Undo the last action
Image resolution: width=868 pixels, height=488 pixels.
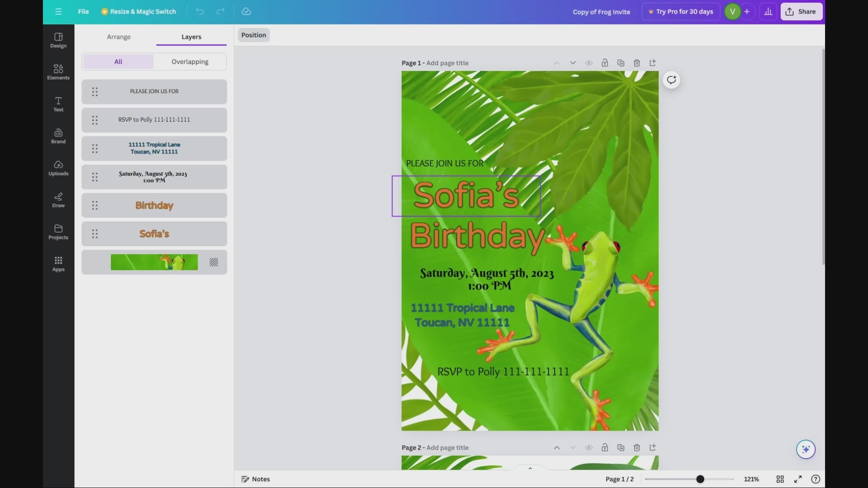point(200,12)
